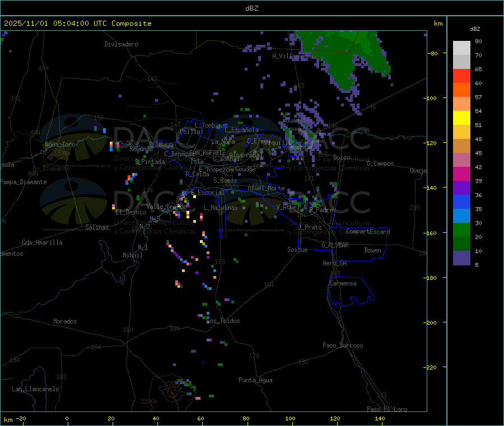Screen dimensions: 504x426
Task: Pick the bright green 20-30 dBZ legend swatch
Action: pos(461,230)
